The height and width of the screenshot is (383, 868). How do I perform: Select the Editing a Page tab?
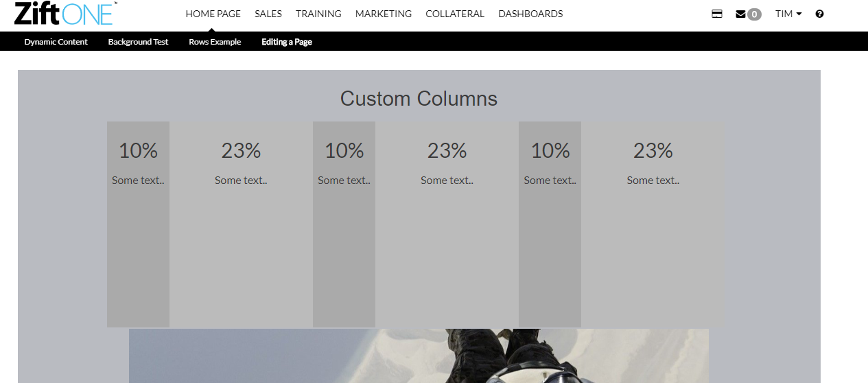287,42
